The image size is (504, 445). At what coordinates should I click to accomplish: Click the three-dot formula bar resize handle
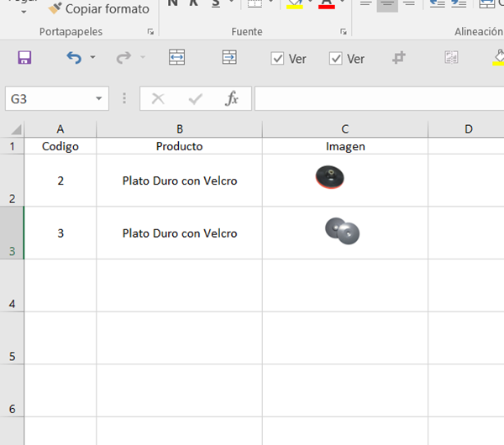[x=124, y=98]
